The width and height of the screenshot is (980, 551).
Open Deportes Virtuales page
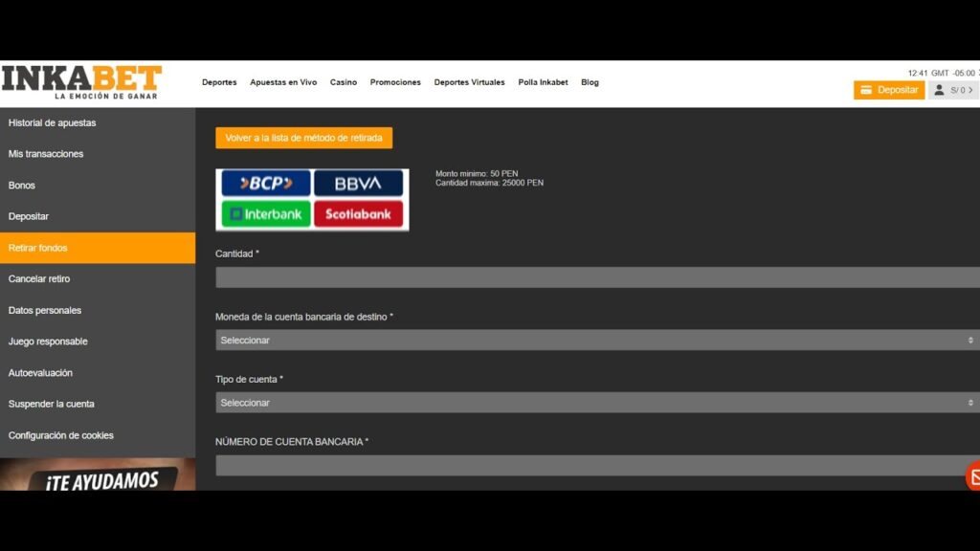click(469, 82)
